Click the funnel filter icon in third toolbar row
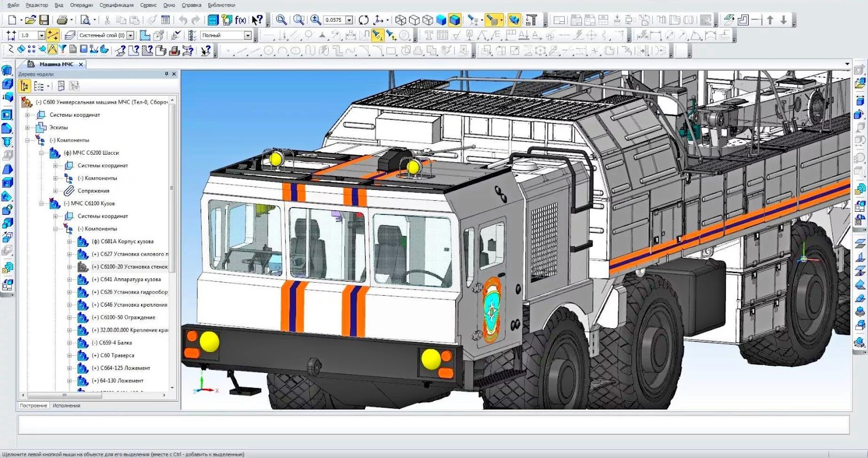868x458 pixels. point(62,50)
